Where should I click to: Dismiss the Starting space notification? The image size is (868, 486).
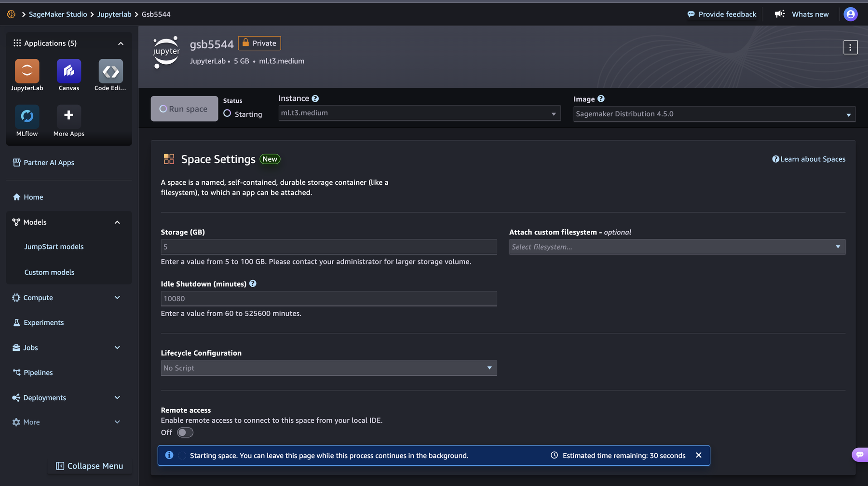coord(699,455)
